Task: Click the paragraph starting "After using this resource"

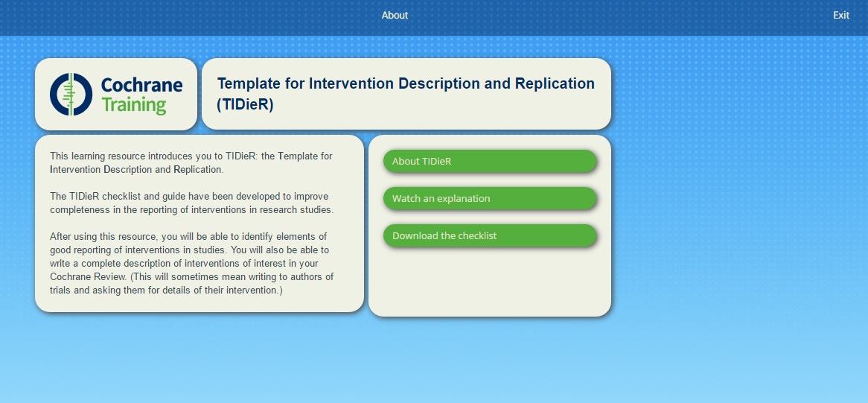Action: tap(191, 264)
